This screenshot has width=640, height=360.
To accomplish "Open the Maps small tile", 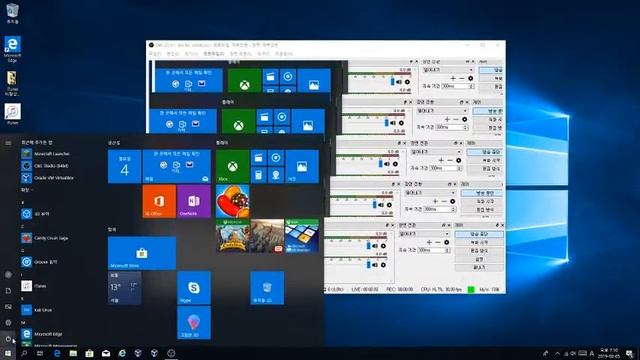I will (x=276, y=175).
